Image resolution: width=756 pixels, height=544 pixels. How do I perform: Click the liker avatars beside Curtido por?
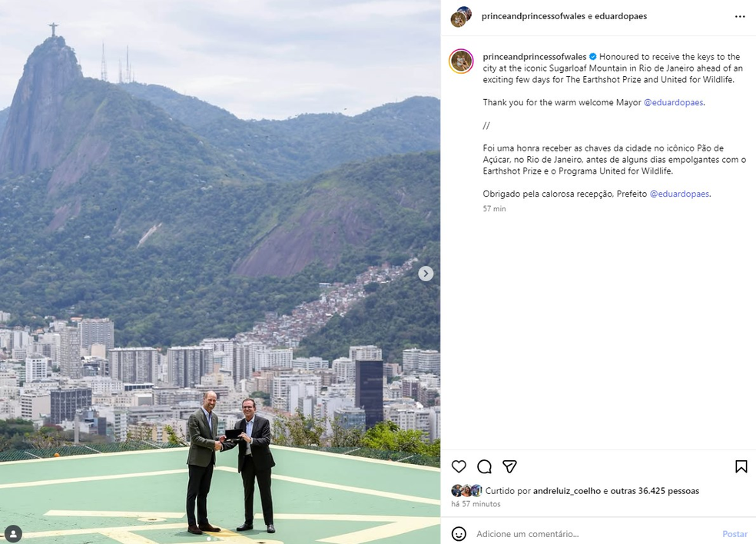(x=466, y=491)
